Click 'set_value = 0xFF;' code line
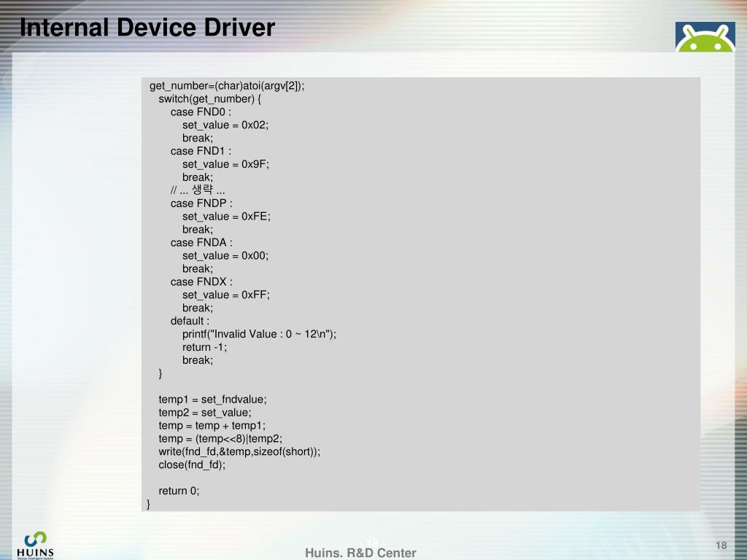 click(226, 295)
